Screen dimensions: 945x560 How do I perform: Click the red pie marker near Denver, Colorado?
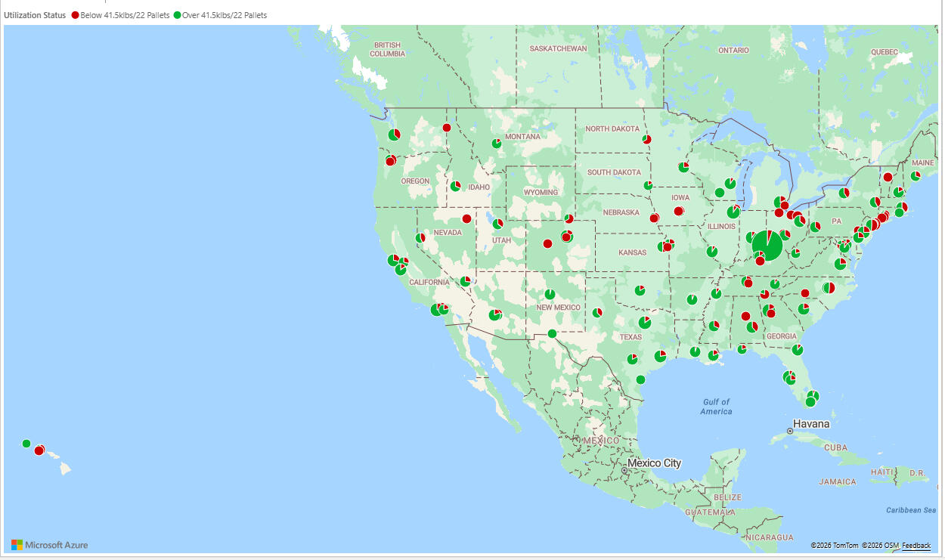pyautogui.click(x=568, y=237)
